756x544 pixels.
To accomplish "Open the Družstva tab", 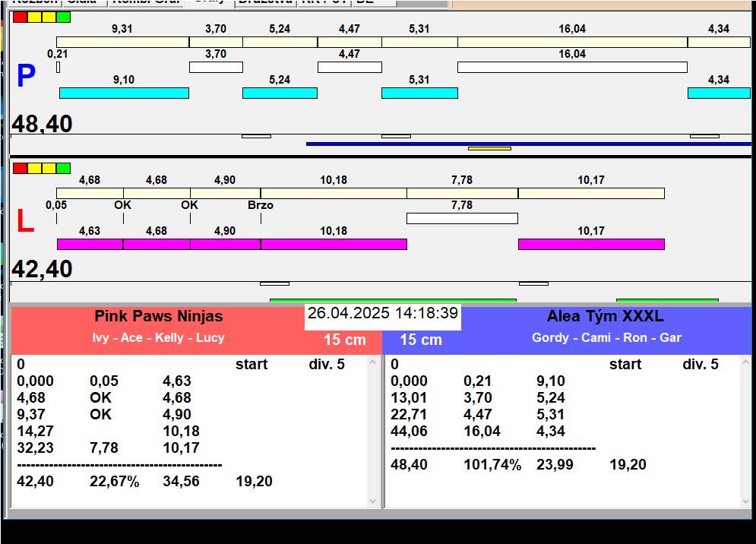I will pos(264,2).
